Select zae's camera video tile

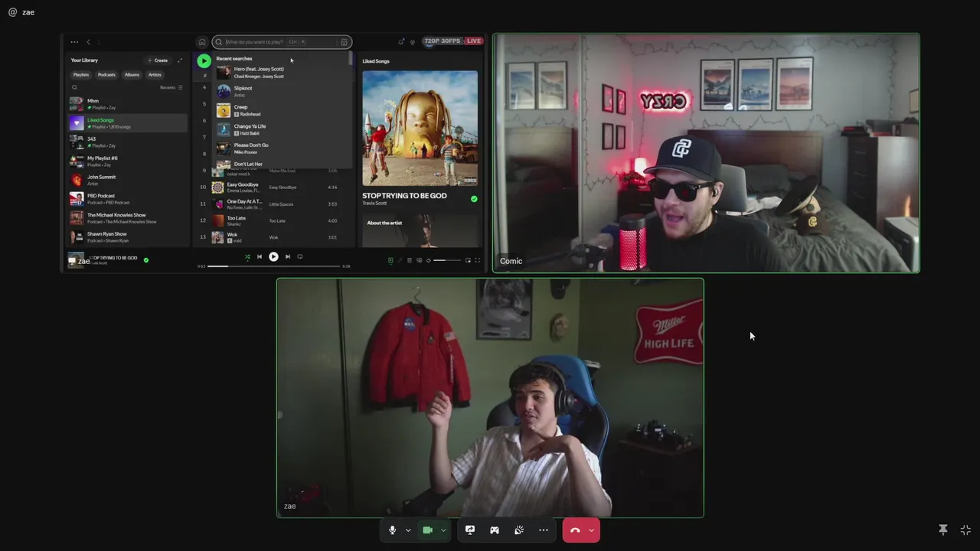[x=490, y=398]
